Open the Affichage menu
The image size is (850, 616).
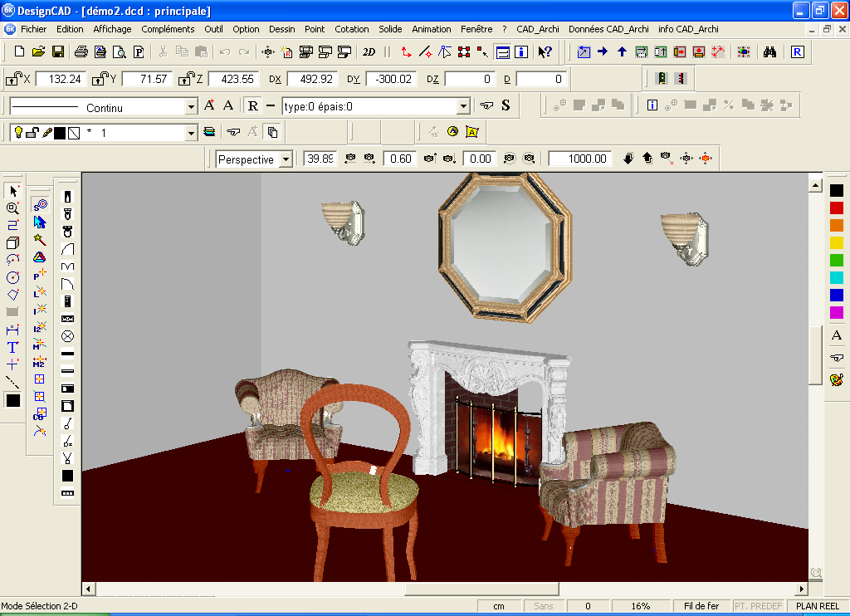[112, 29]
